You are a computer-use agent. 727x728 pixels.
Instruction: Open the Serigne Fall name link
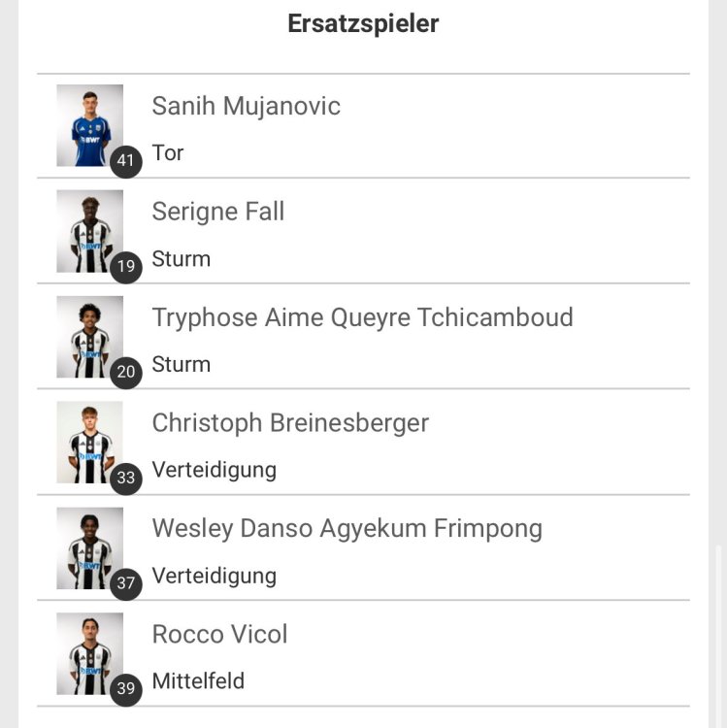(218, 212)
